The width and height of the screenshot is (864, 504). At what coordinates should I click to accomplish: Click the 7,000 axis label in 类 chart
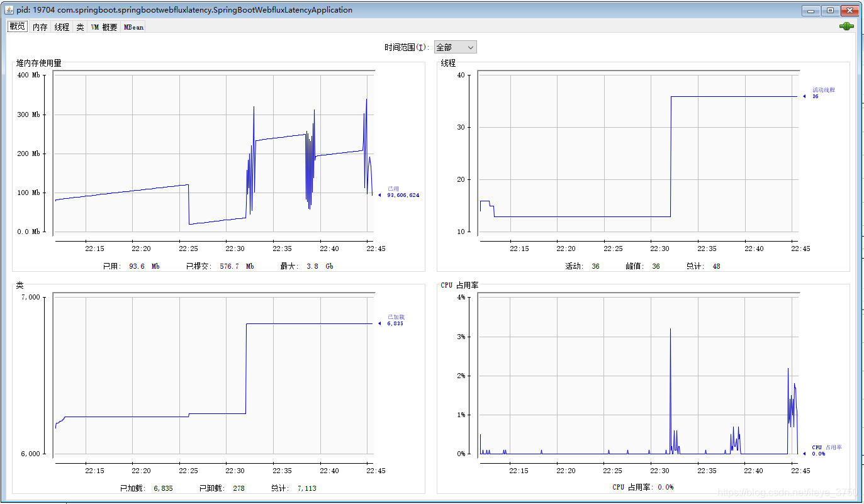pos(31,297)
